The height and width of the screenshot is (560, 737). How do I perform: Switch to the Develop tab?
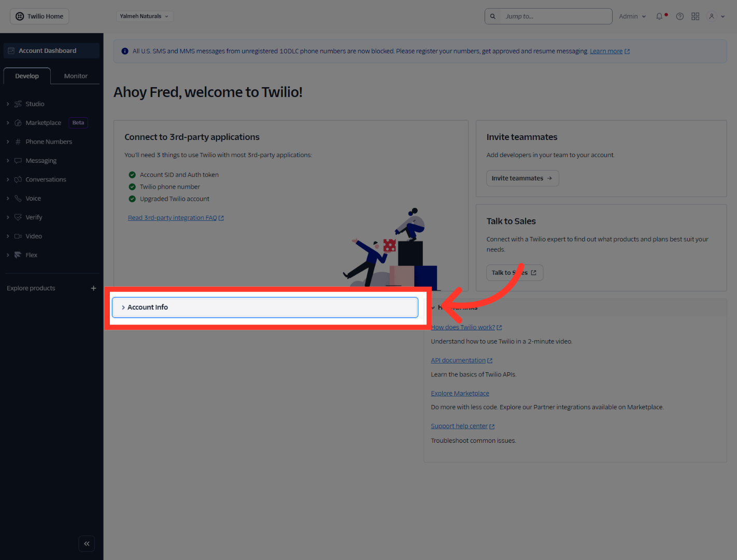coord(27,76)
